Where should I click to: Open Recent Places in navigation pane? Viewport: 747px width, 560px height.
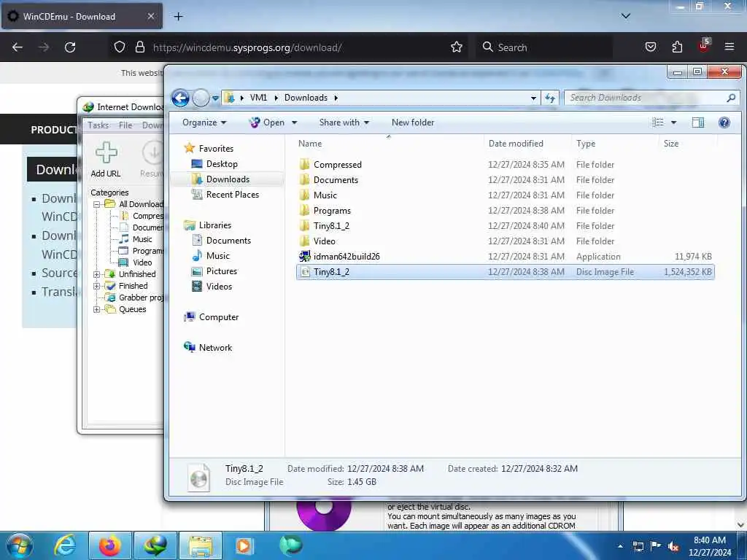(233, 194)
